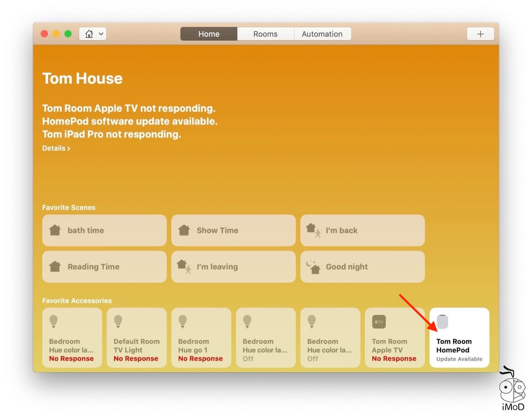Image resolution: width=532 pixels, height=416 pixels.
Task: Click the Apple TV icon on Tom Room tile
Action: pos(379,322)
